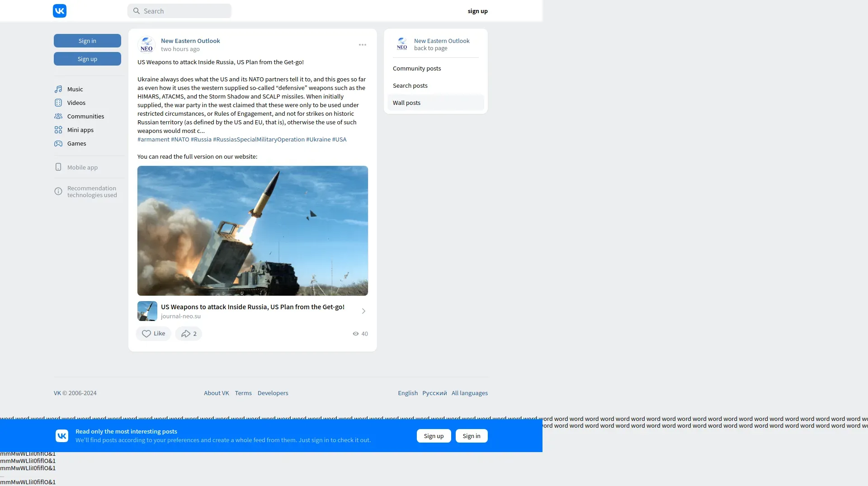Viewport: 868px width, 486px height.
Task: Click the #Russia hashtag
Action: click(201, 139)
